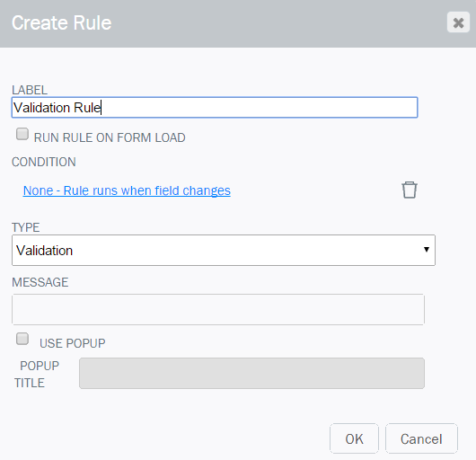Image resolution: width=476 pixels, height=460 pixels.
Task: Click the TYPE caption above the dropdown
Action: tap(26, 227)
